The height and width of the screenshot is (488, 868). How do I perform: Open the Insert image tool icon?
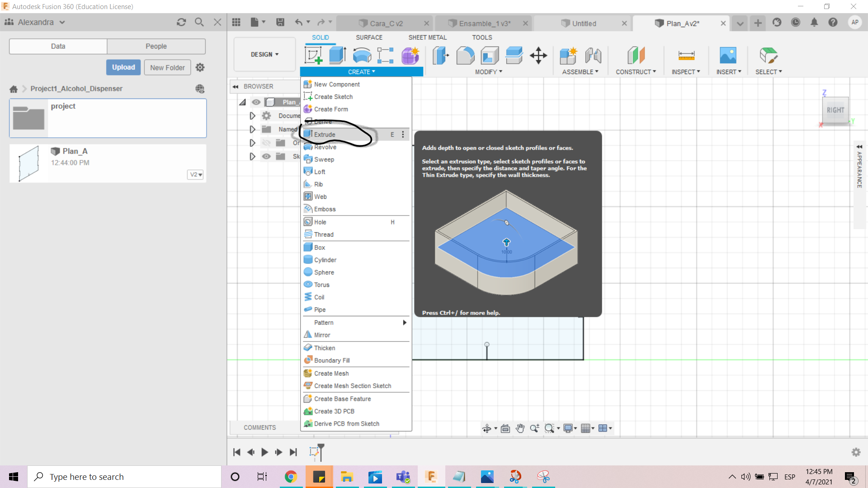click(x=728, y=56)
